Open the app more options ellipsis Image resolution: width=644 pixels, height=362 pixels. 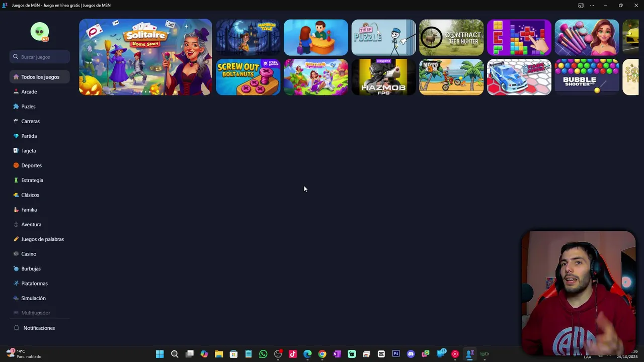(592, 6)
